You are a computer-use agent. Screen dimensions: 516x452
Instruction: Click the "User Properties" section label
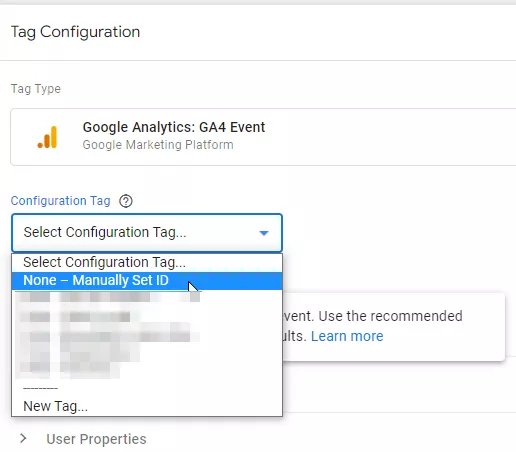coord(96,439)
